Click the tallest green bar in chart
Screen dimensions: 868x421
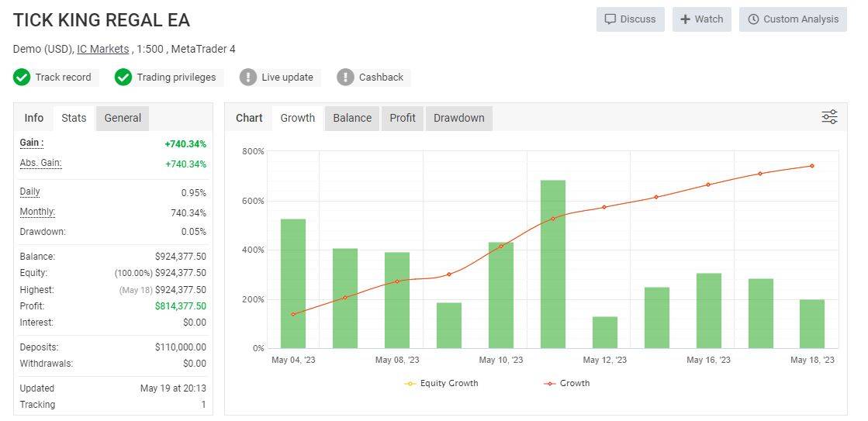tap(552, 264)
